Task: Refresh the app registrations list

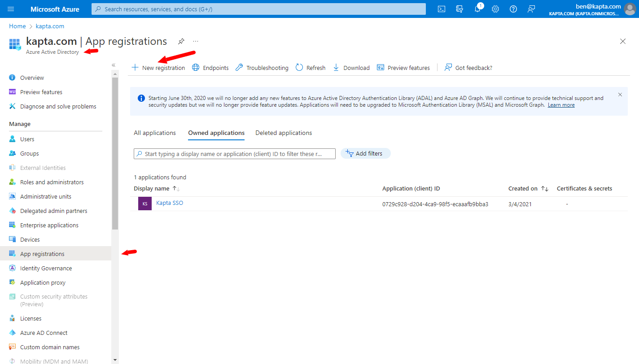Action: pos(311,67)
